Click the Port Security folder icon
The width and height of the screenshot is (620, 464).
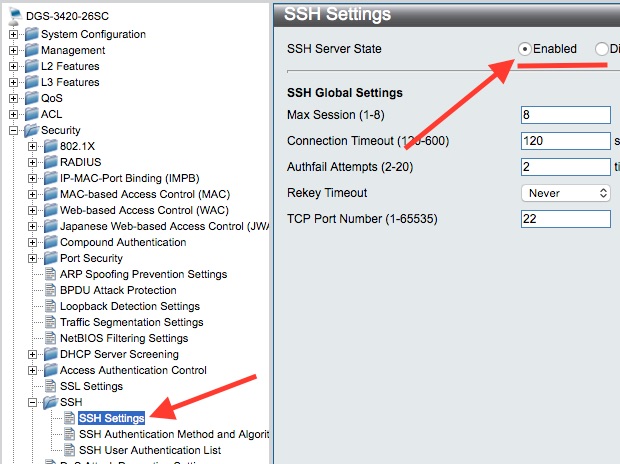[49, 258]
